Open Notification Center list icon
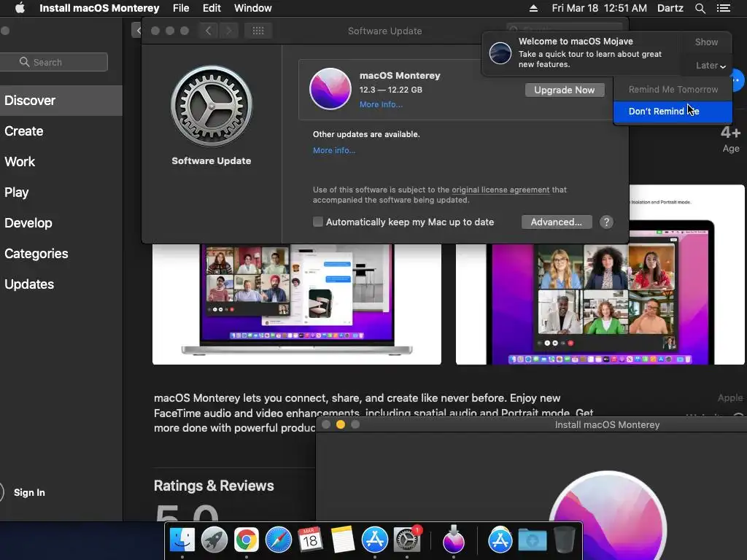The image size is (747, 560). click(x=724, y=8)
